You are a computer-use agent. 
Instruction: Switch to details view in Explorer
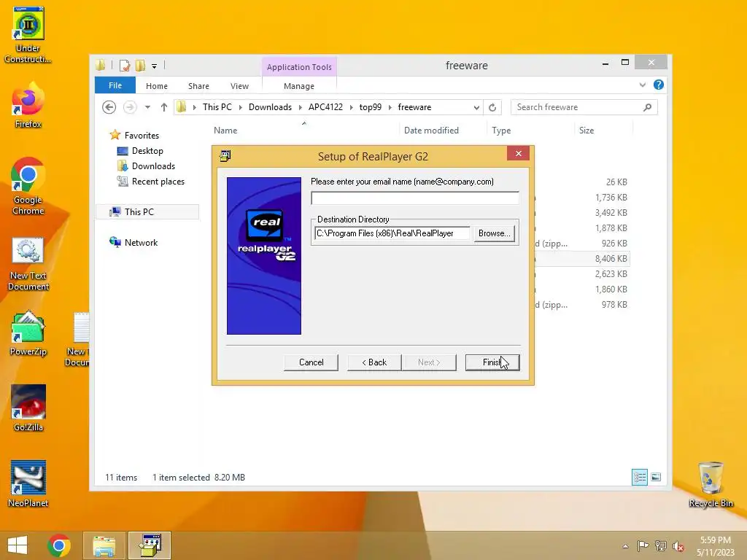(x=639, y=477)
